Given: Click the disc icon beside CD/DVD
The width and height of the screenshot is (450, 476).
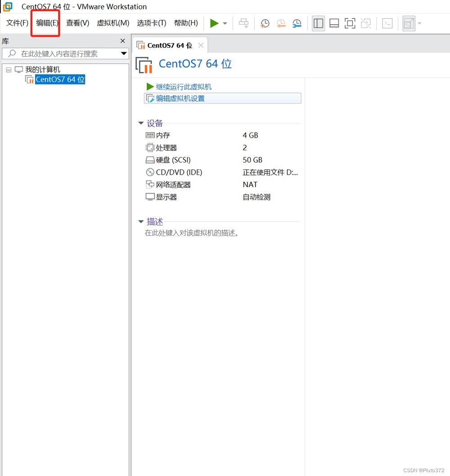Looking at the screenshot, I should click(x=150, y=172).
